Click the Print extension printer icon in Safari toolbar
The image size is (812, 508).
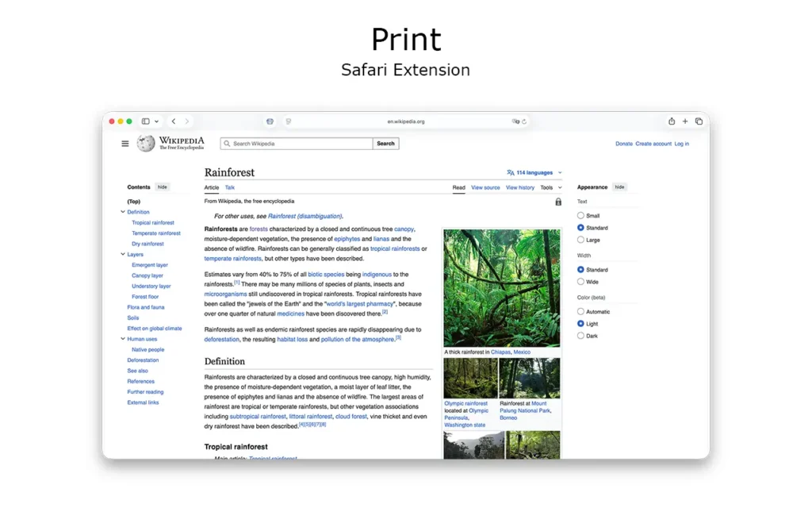270,121
